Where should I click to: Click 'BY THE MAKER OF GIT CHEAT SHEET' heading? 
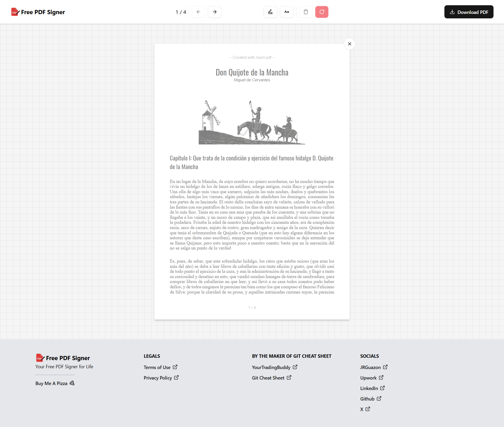[292, 356]
